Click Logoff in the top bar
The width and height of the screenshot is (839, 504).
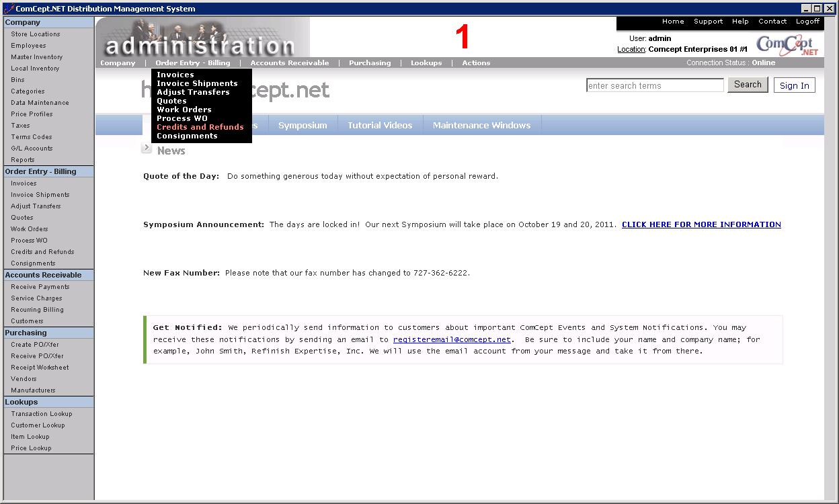click(807, 22)
